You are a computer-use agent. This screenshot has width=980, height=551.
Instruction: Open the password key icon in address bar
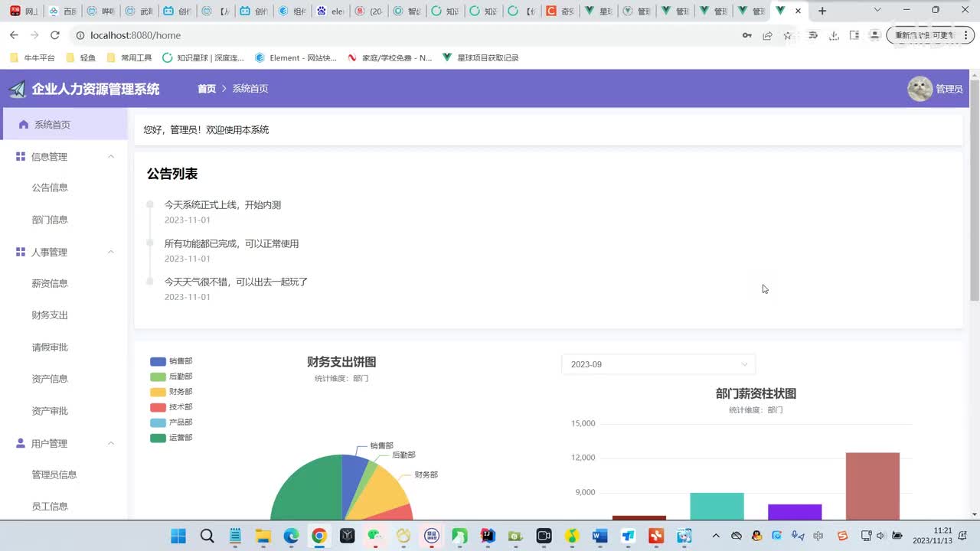click(747, 35)
